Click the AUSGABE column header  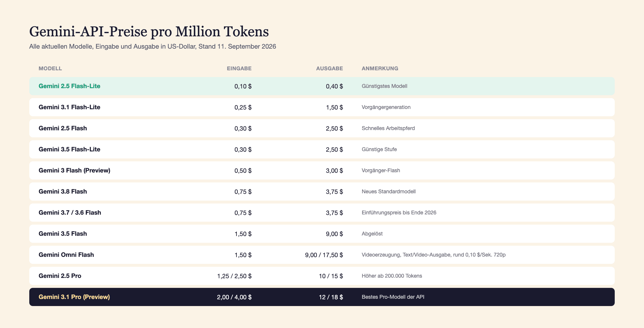[330, 69]
